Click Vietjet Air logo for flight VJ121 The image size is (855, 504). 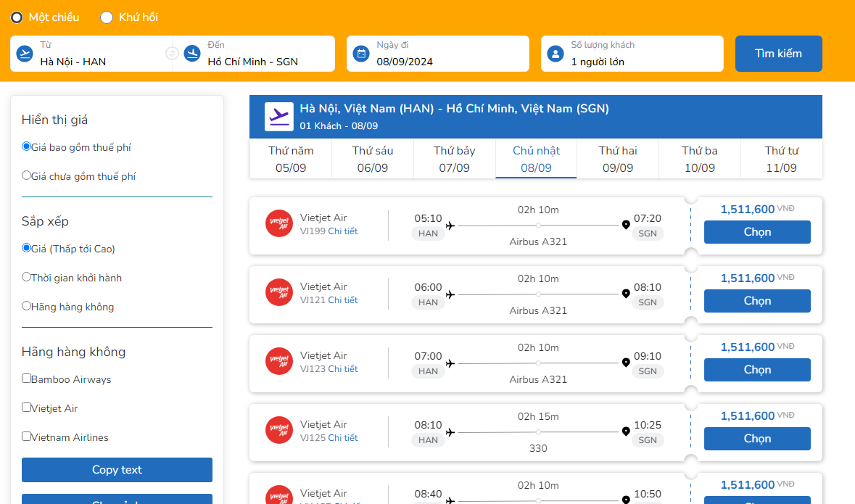279,292
